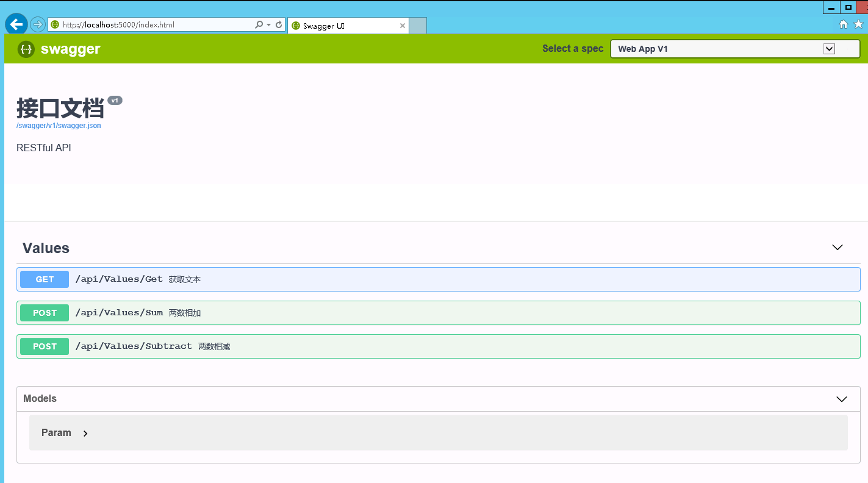Collapse the Values section chevron
Viewport: 868px width, 483px height.
click(x=838, y=248)
